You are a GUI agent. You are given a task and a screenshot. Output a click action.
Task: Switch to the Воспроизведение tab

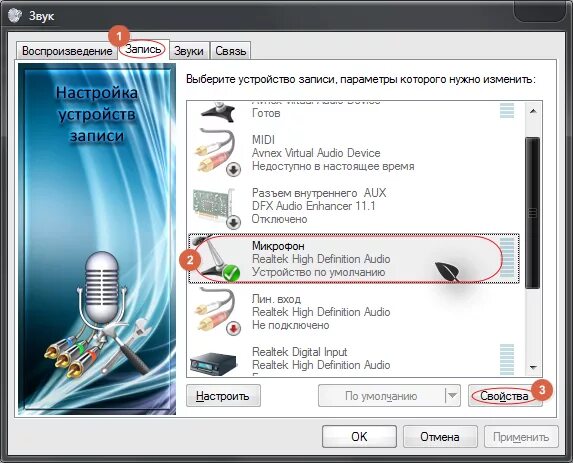click(x=67, y=51)
